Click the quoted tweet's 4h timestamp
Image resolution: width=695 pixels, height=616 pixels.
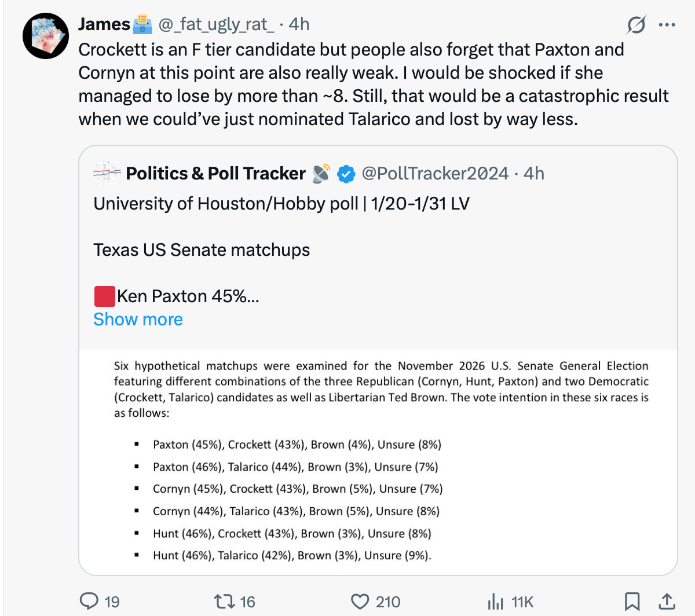(533, 173)
